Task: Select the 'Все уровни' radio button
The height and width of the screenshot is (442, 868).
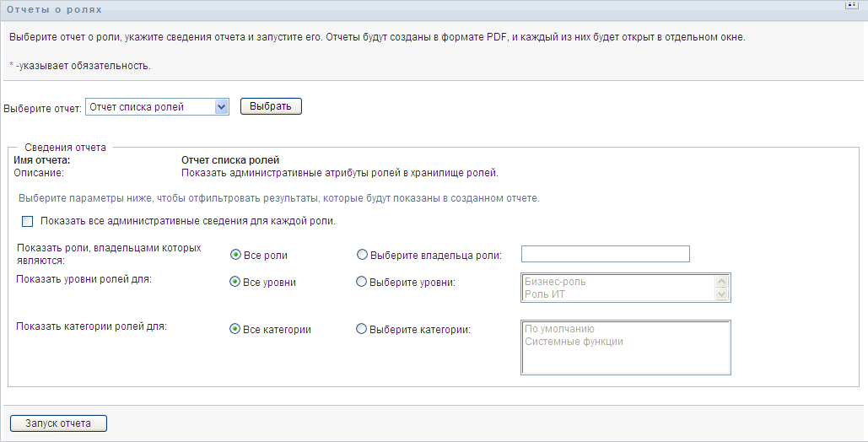Action: click(236, 283)
